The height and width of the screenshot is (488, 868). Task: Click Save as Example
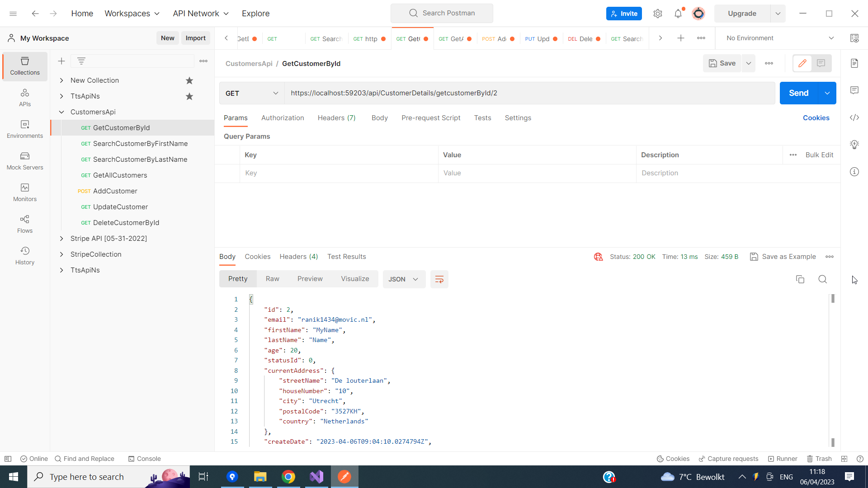pos(783,257)
